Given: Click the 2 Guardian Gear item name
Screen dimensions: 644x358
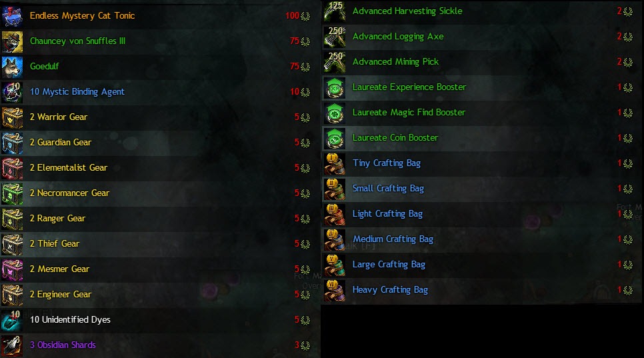Looking at the screenshot, I should (61, 143).
